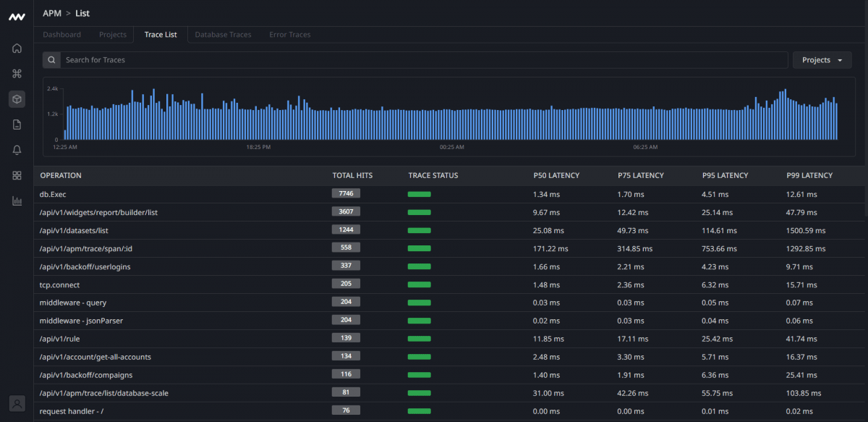Click the green status indicator for middleware - query
Image resolution: width=868 pixels, height=422 pixels.
(419, 302)
